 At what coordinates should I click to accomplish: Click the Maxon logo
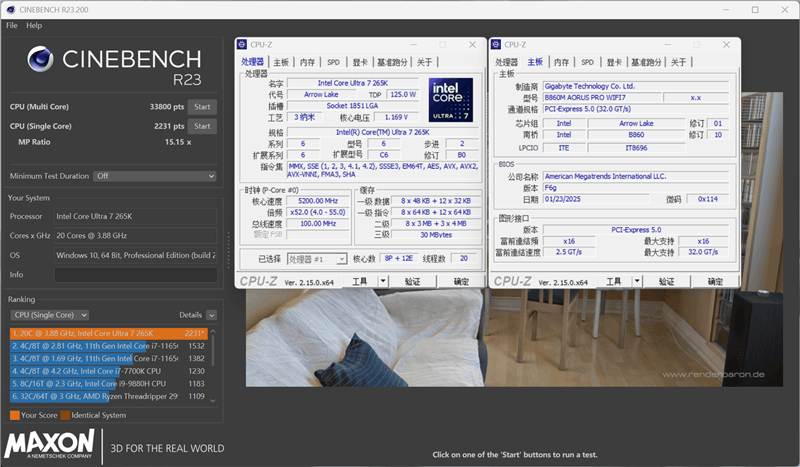(49, 444)
